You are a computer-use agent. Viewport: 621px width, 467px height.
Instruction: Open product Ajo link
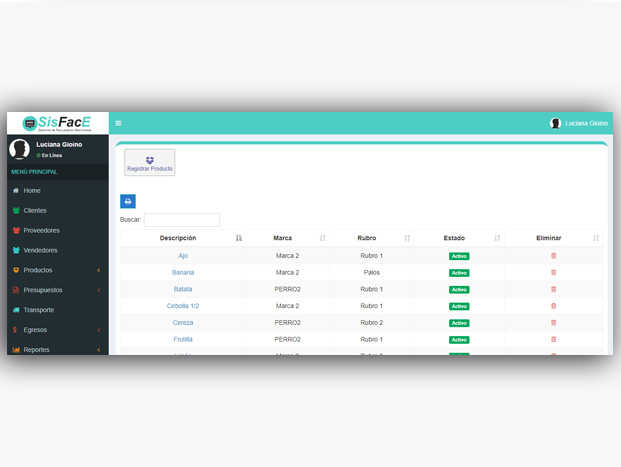[x=183, y=256]
